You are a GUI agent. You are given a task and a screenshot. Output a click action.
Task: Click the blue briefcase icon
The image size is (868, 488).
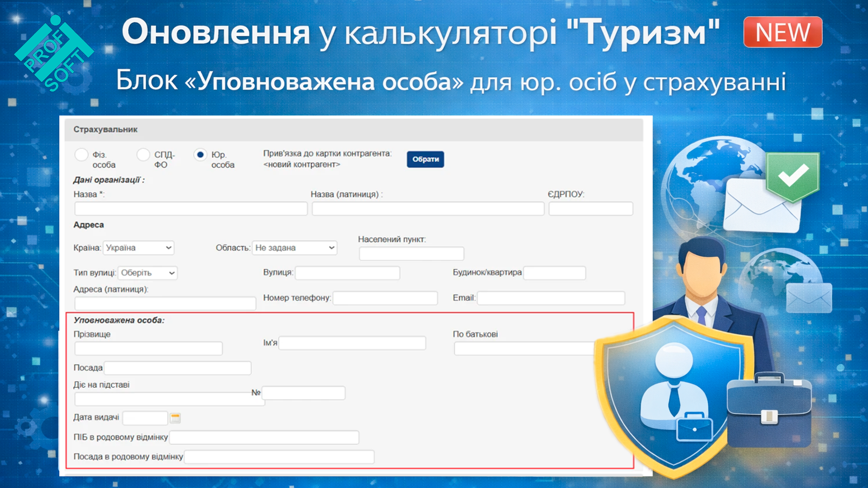coord(769,409)
